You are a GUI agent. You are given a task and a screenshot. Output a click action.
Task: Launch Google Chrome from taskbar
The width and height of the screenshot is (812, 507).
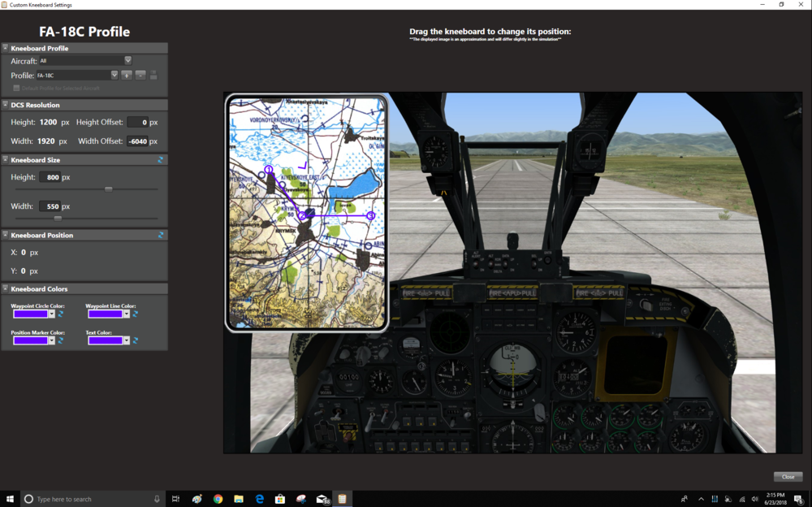click(x=218, y=499)
